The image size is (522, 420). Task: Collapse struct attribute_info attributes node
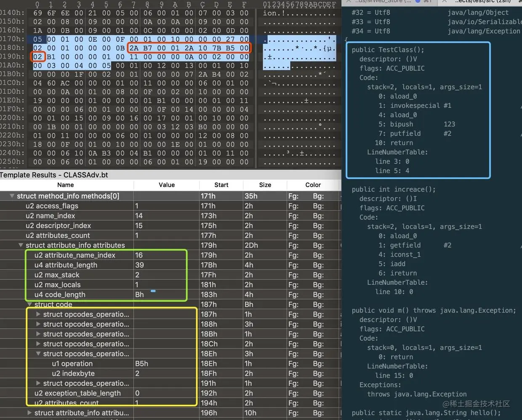click(21, 245)
